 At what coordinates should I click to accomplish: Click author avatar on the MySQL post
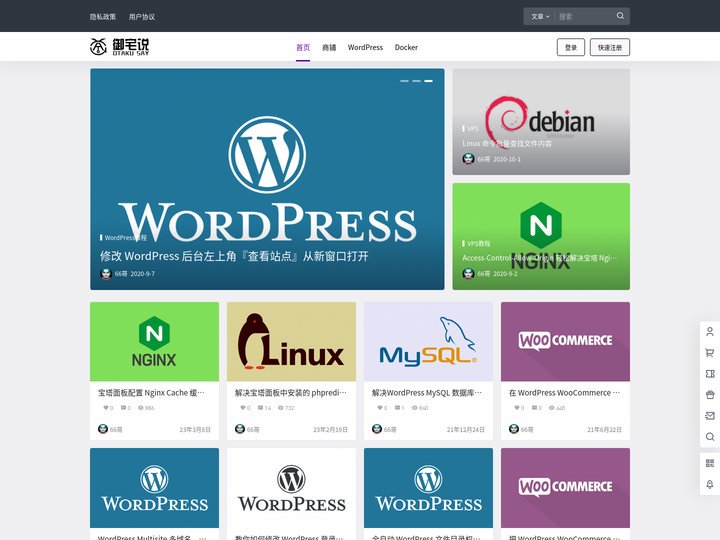coord(377,429)
